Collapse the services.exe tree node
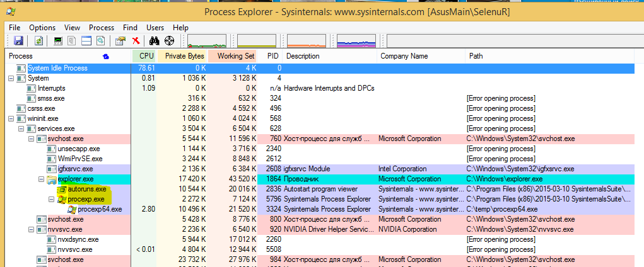This screenshot has height=267, width=644. (x=21, y=128)
